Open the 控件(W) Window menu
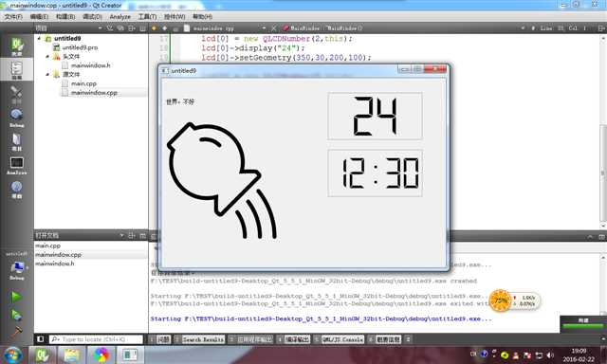The height and width of the screenshot is (364, 607). click(175, 17)
